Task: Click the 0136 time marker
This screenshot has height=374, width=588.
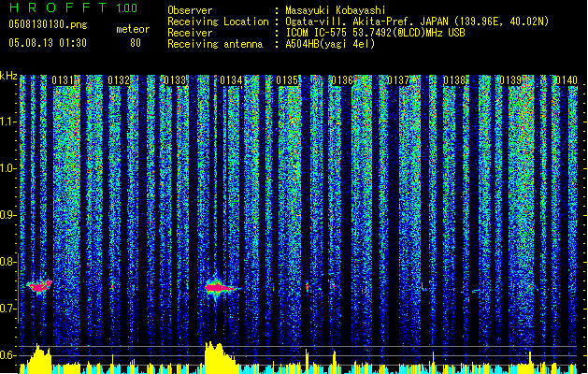Action: coord(343,80)
